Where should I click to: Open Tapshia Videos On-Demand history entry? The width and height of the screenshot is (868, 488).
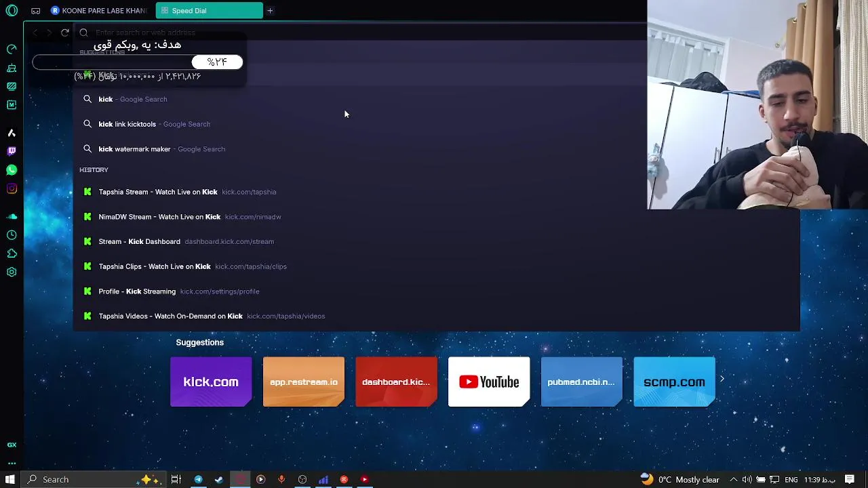(x=436, y=316)
